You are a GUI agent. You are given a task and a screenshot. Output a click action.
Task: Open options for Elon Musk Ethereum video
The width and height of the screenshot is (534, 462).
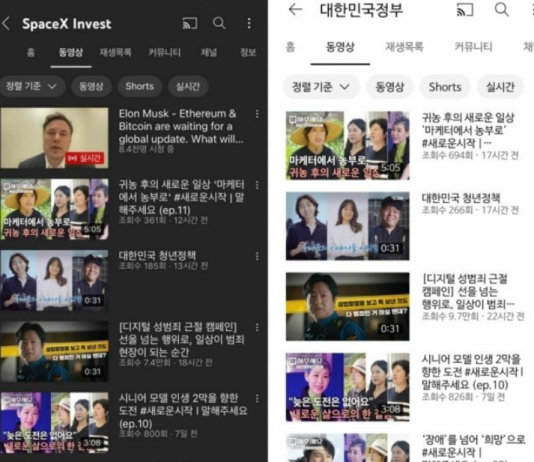(x=257, y=114)
